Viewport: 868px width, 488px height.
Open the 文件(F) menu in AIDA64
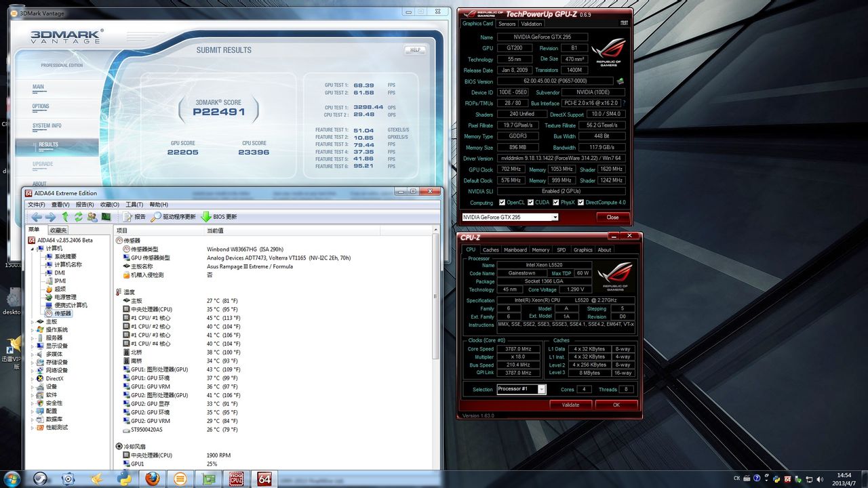[37, 205]
